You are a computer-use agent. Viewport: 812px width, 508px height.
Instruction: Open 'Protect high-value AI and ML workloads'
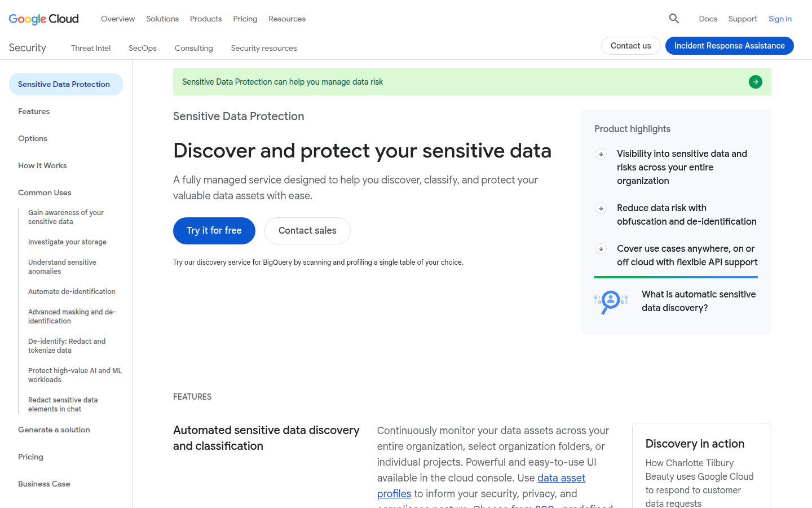pos(75,375)
